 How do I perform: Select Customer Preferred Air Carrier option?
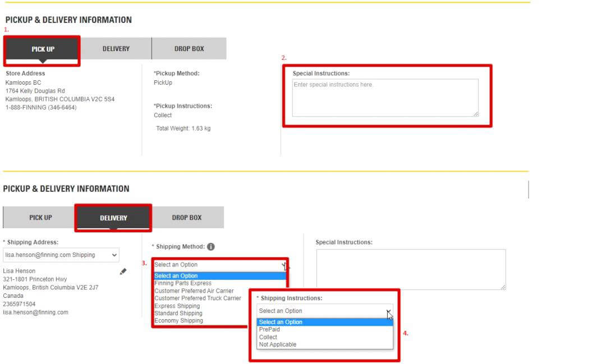(x=194, y=291)
